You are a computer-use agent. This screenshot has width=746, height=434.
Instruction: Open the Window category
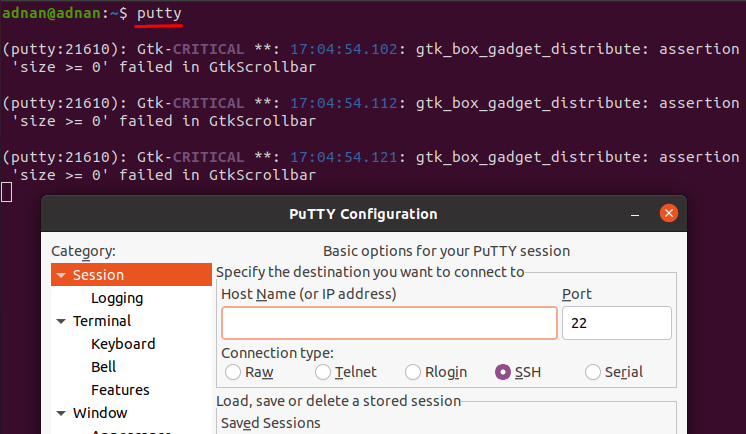point(100,413)
